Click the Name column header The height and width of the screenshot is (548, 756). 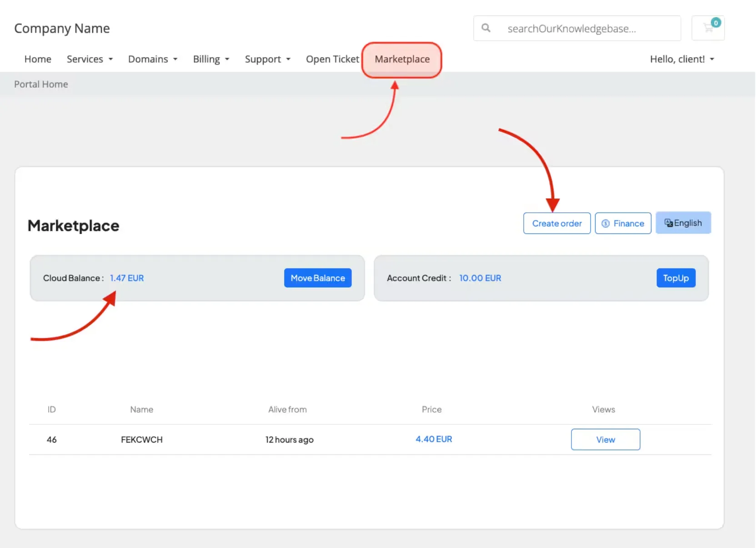pos(141,409)
